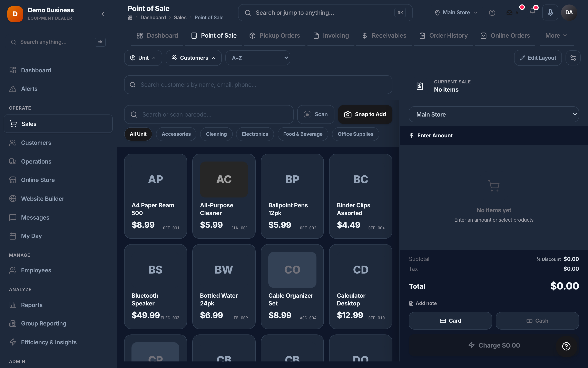Click the Employees people icon
Image resolution: width=588 pixels, height=368 pixels.
tap(13, 270)
